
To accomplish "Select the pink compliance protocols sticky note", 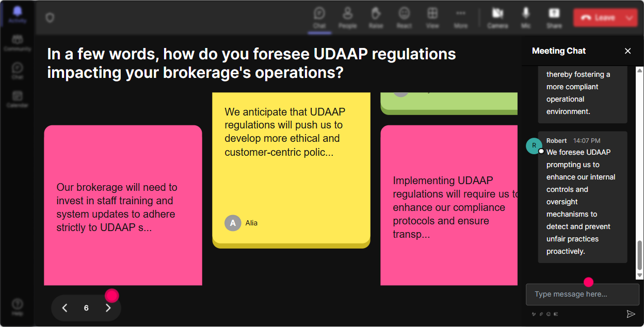I will pos(449,205).
